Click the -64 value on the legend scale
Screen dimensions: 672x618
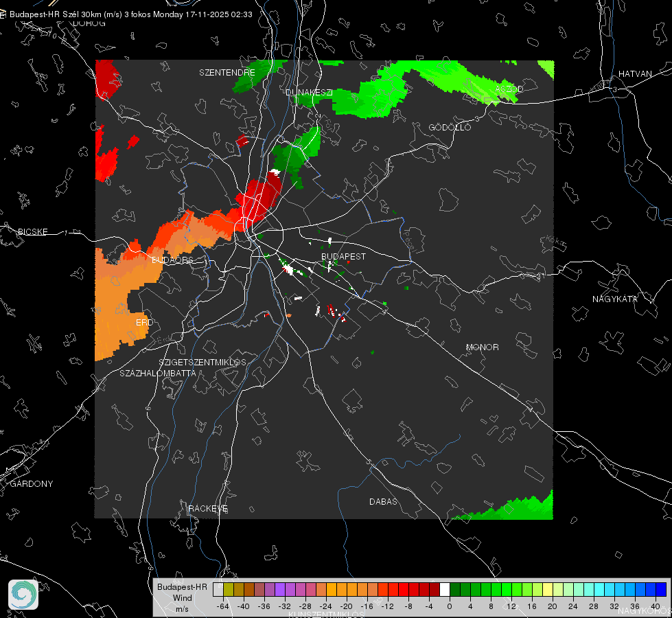click(223, 606)
